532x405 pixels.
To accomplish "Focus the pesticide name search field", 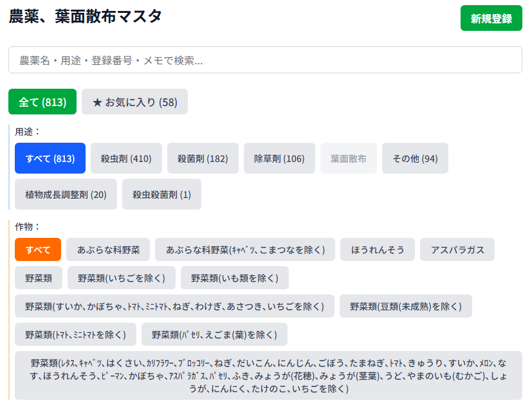I will click(x=265, y=60).
